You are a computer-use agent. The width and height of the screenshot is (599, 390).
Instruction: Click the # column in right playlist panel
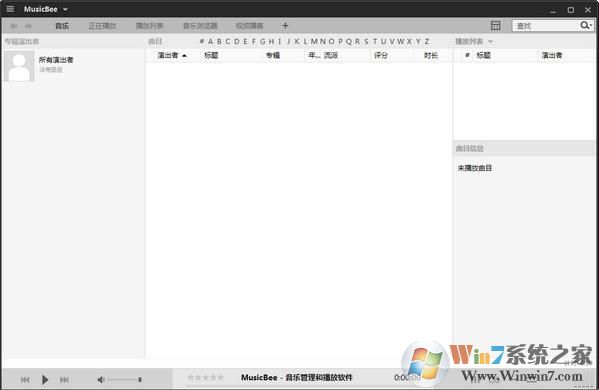(467, 55)
